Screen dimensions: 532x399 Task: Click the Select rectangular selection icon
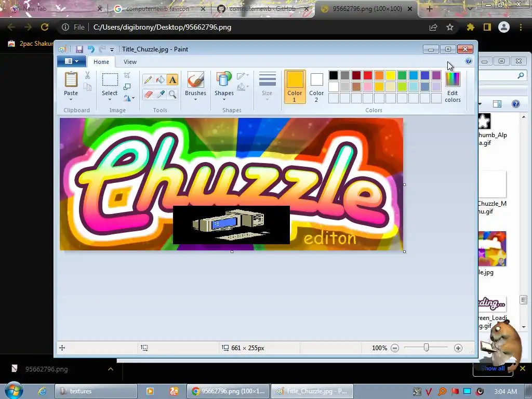click(x=110, y=79)
